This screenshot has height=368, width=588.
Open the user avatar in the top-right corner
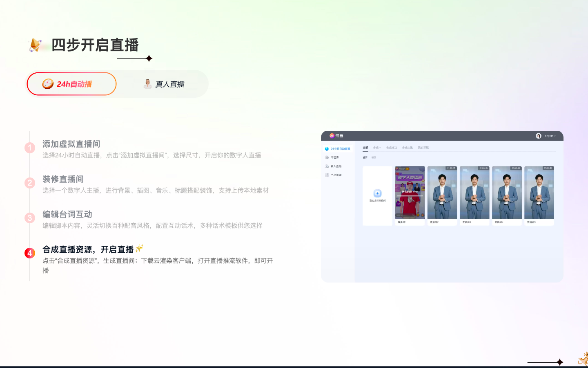click(x=538, y=136)
